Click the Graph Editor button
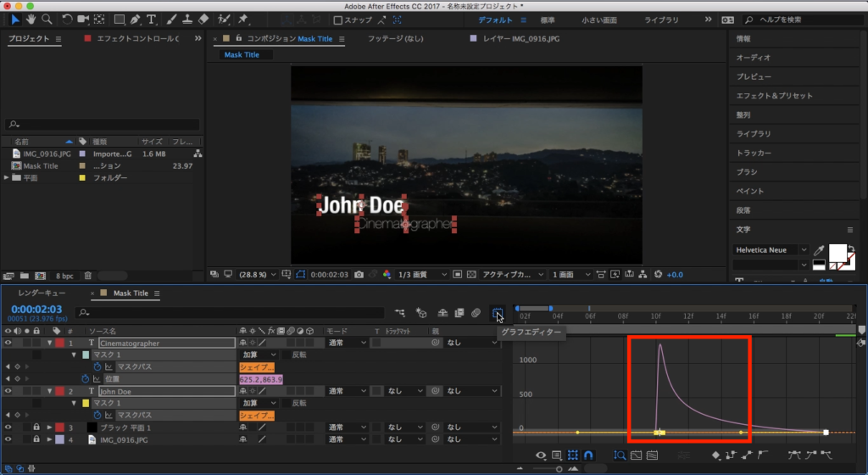 [497, 314]
